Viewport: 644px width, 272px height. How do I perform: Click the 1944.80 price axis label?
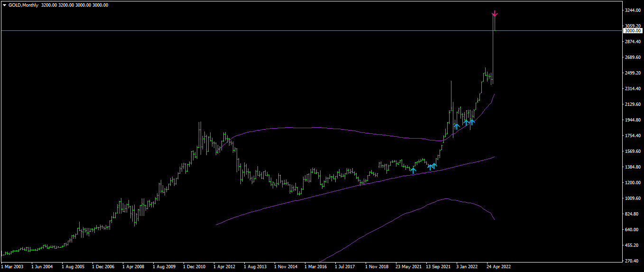tap(633, 120)
